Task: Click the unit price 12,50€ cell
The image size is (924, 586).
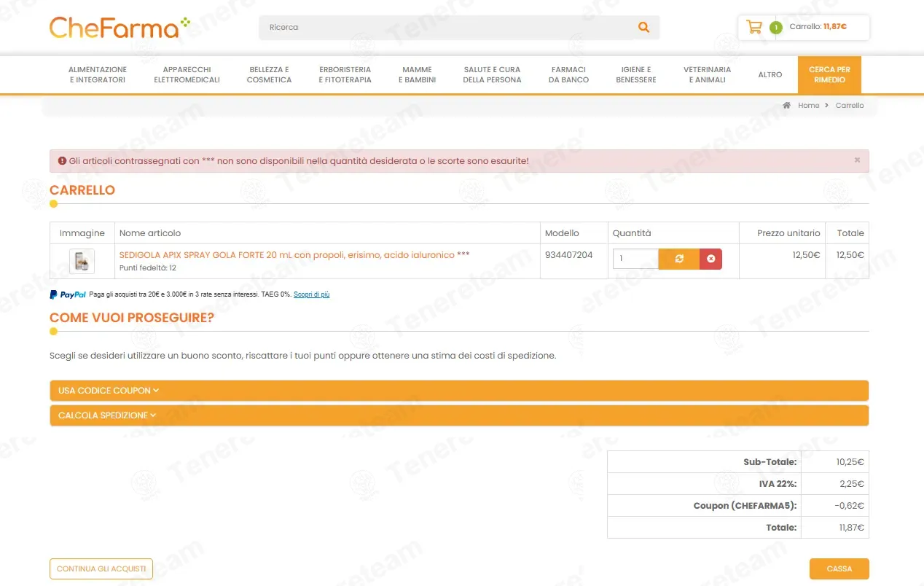Action: [x=807, y=255]
